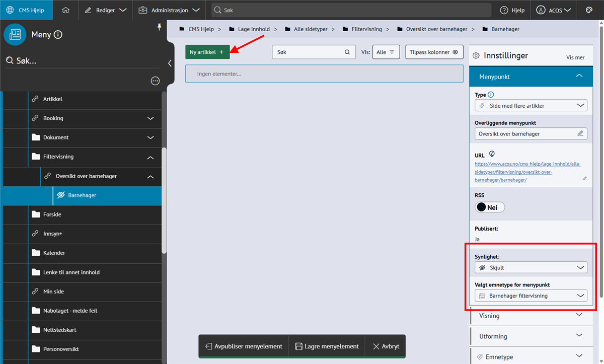Click the info icon next to Type
This screenshot has height=364, width=604.
point(491,95)
